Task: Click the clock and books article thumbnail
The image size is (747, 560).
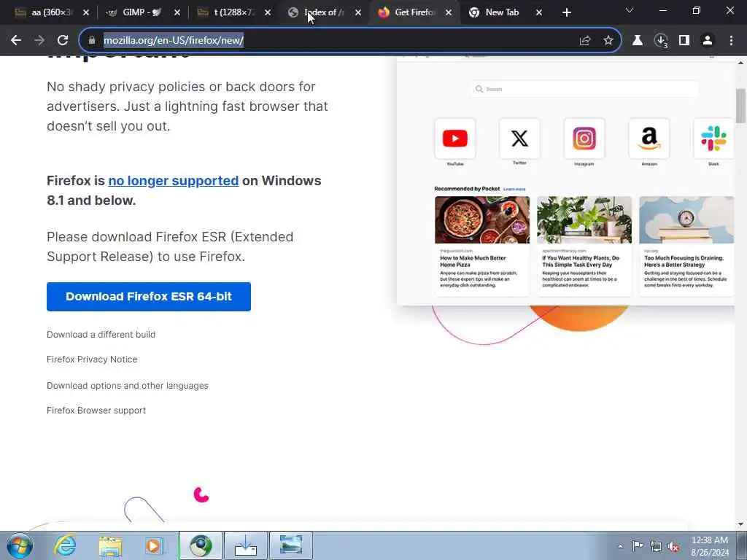Action: [x=686, y=220]
